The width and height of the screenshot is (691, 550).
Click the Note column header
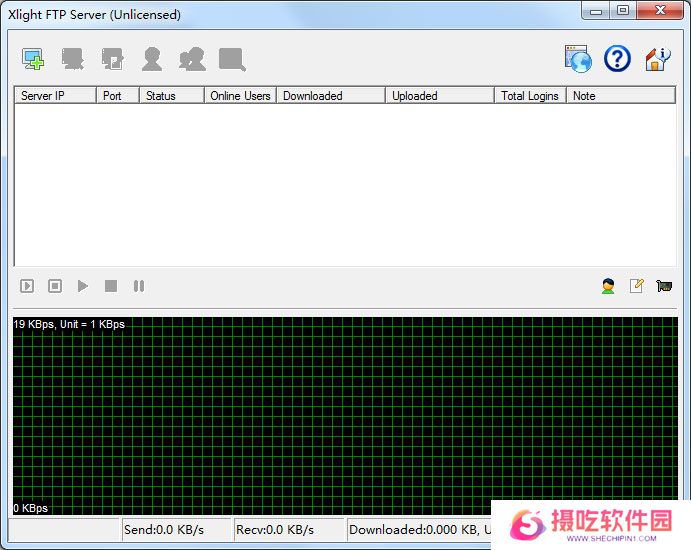[621, 96]
